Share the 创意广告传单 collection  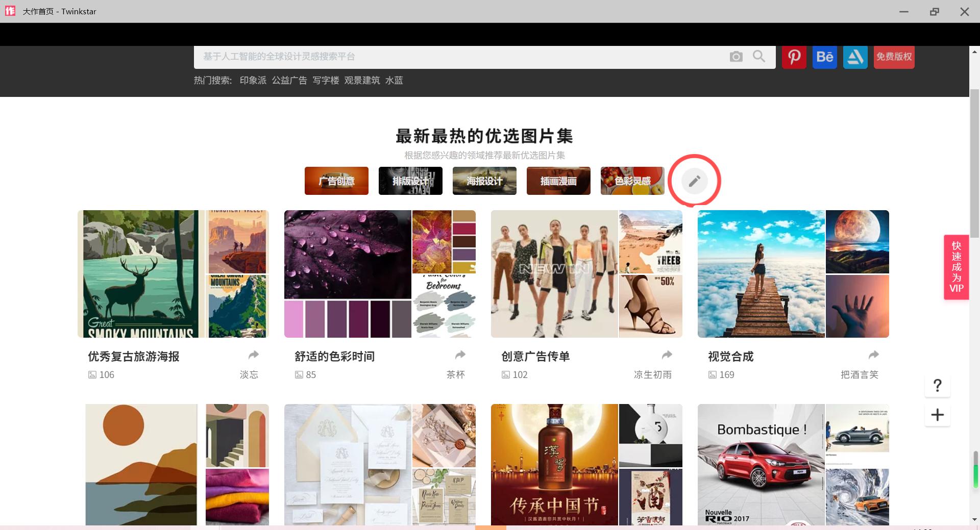[x=667, y=355]
